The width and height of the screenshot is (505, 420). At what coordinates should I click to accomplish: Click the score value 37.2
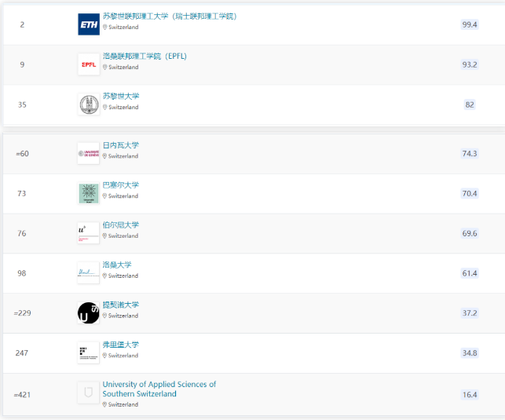[x=470, y=312]
